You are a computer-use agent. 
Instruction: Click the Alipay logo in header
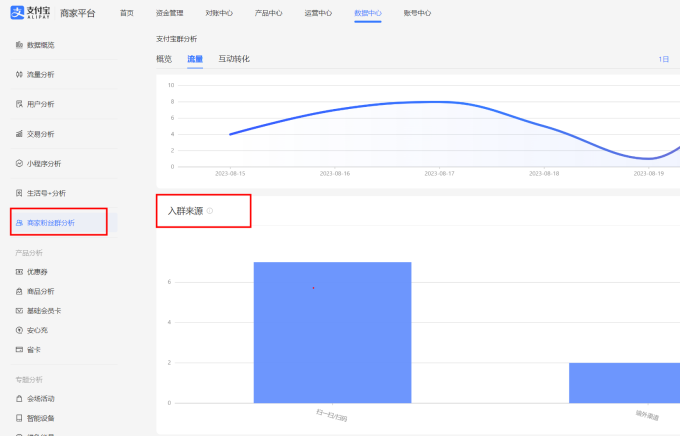coord(31,13)
